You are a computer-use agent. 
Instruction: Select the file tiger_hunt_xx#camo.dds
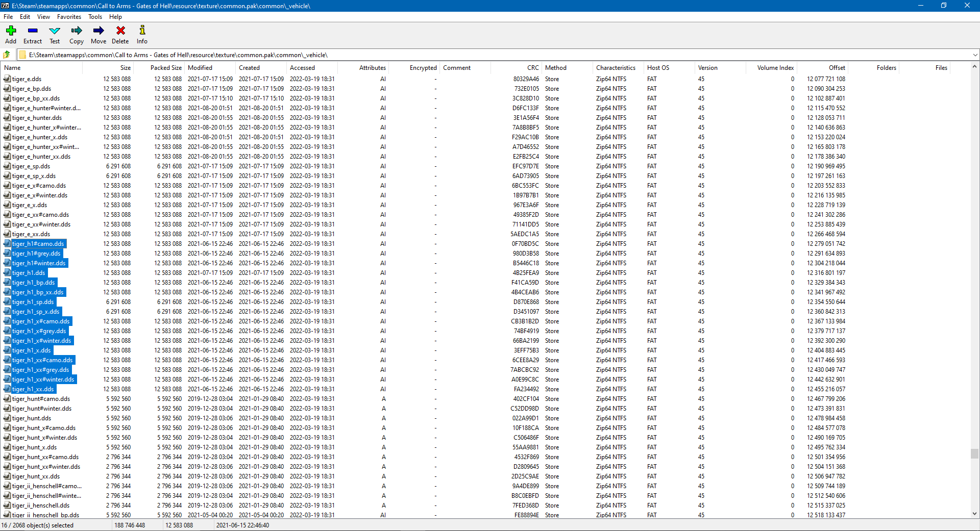pos(45,457)
